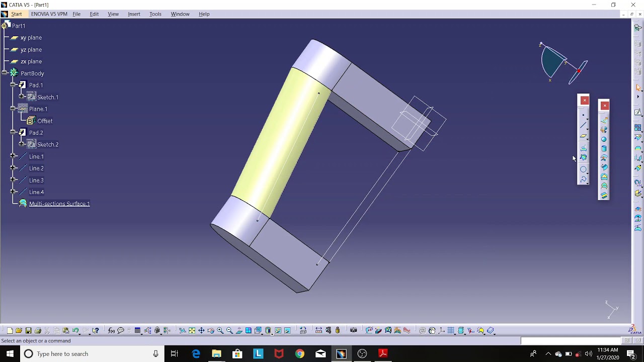Click the Open file folder icon
Image resolution: width=644 pixels, height=362 pixels.
[x=19, y=330]
